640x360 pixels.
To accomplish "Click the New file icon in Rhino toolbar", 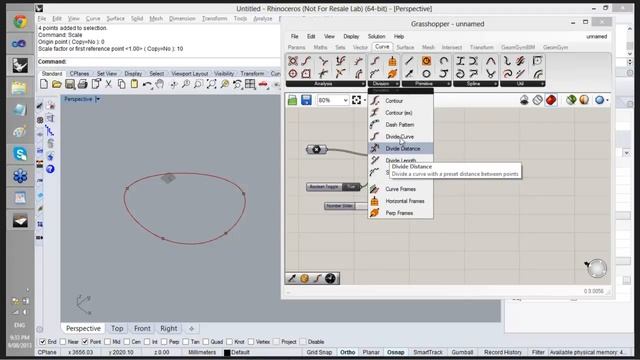I will (44, 84).
